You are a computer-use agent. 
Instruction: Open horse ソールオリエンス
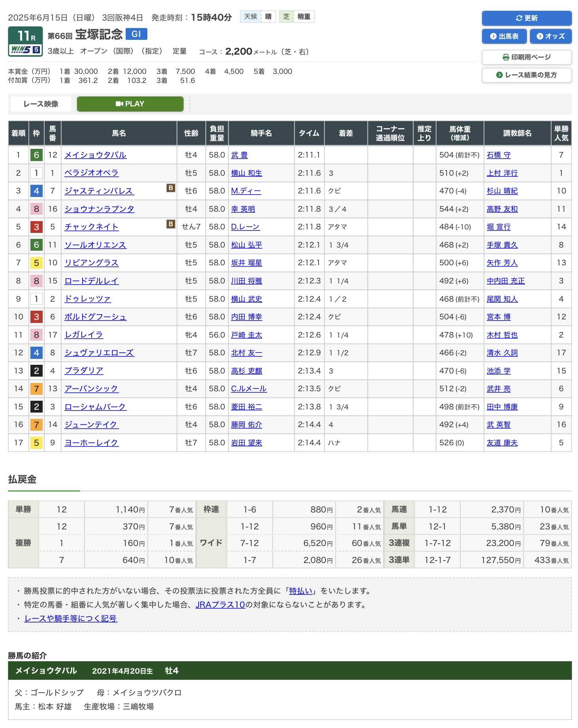point(95,245)
